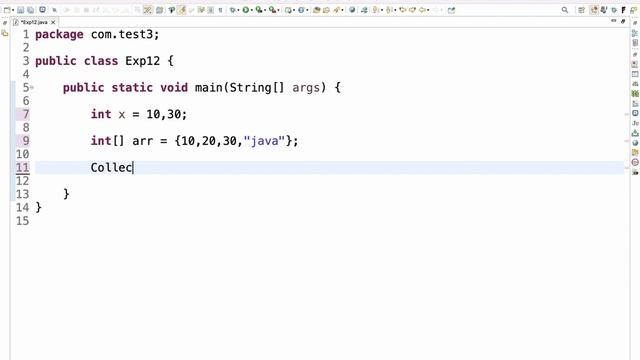
Task: Click the Debug bug icon
Action: (233, 10)
